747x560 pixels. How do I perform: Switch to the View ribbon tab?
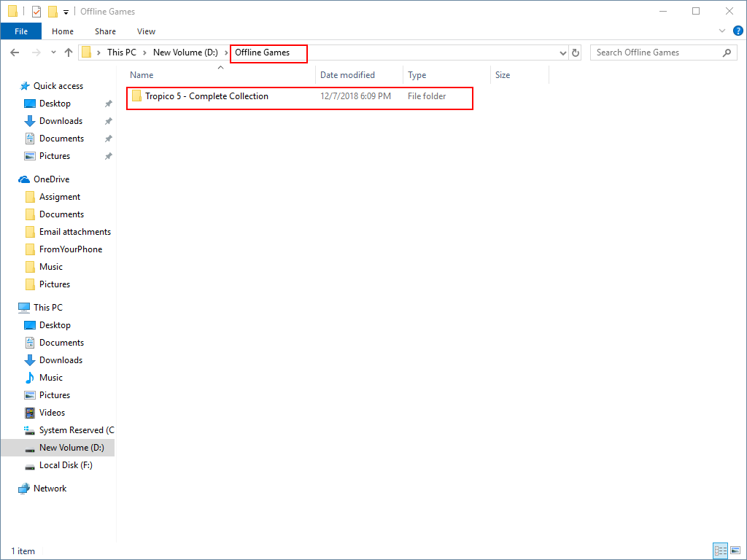(x=146, y=31)
